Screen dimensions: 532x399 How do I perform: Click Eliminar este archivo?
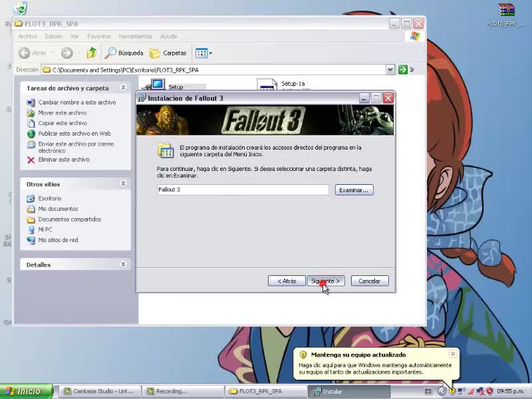pos(64,160)
